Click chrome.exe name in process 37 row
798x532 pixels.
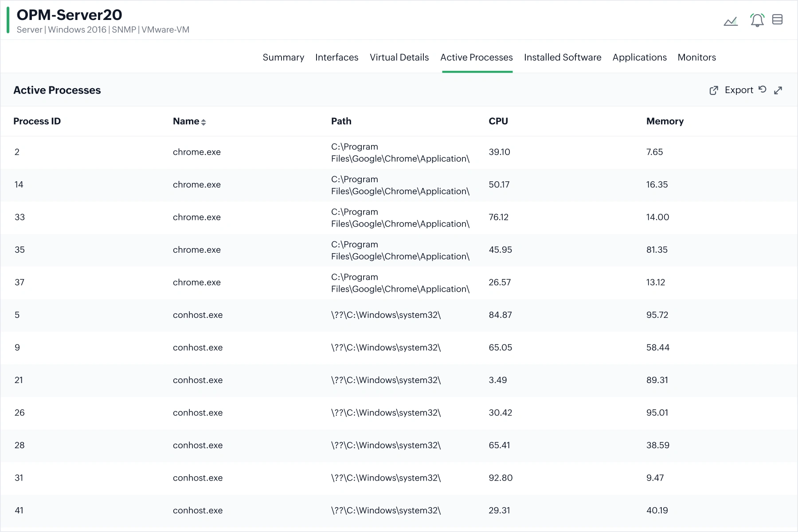pyautogui.click(x=196, y=282)
